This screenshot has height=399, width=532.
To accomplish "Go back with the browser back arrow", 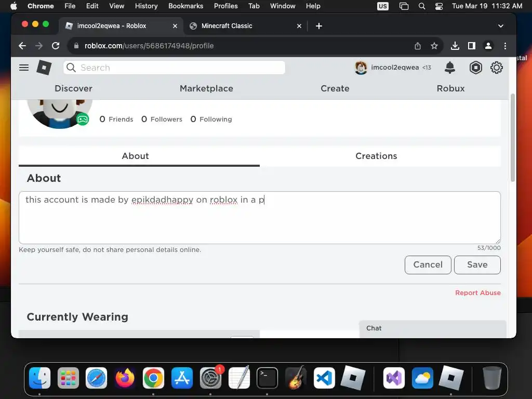I will click(x=22, y=46).
